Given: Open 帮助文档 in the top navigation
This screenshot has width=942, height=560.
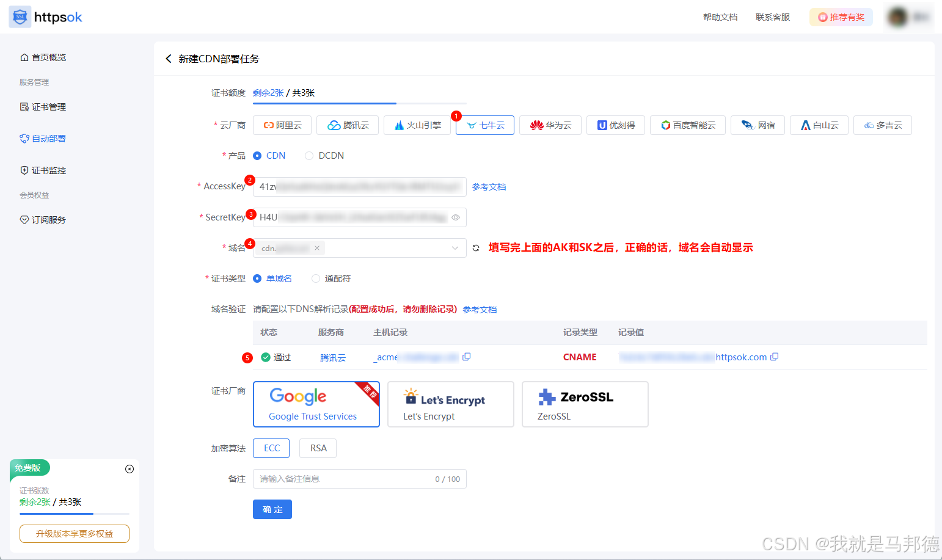Looking at the screenshot, I should 720,16.
